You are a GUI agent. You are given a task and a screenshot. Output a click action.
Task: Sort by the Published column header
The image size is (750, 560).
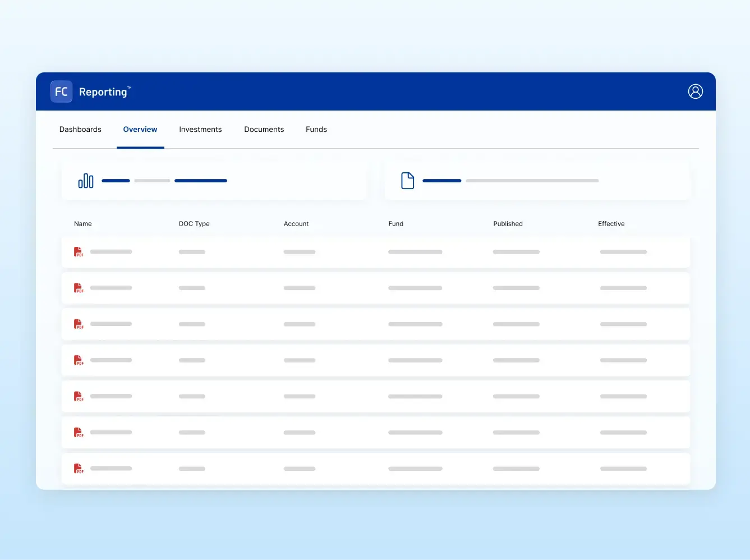coord(508,224)
